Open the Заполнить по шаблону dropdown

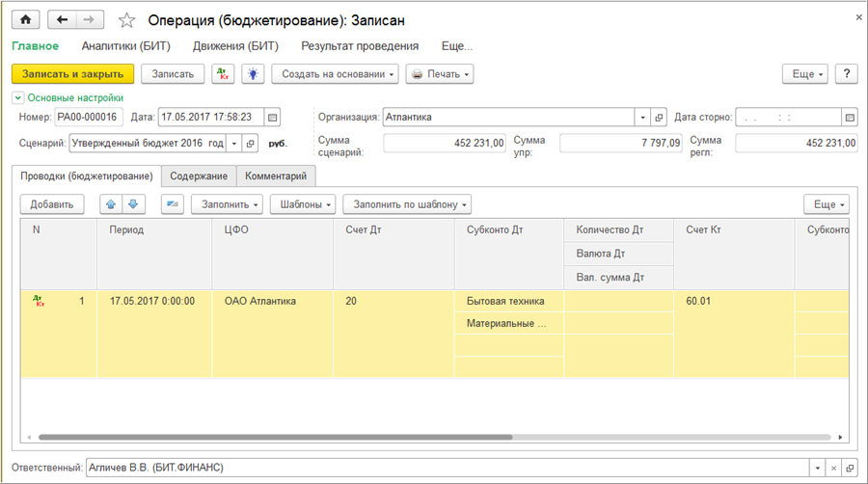[x=411, y=204]
